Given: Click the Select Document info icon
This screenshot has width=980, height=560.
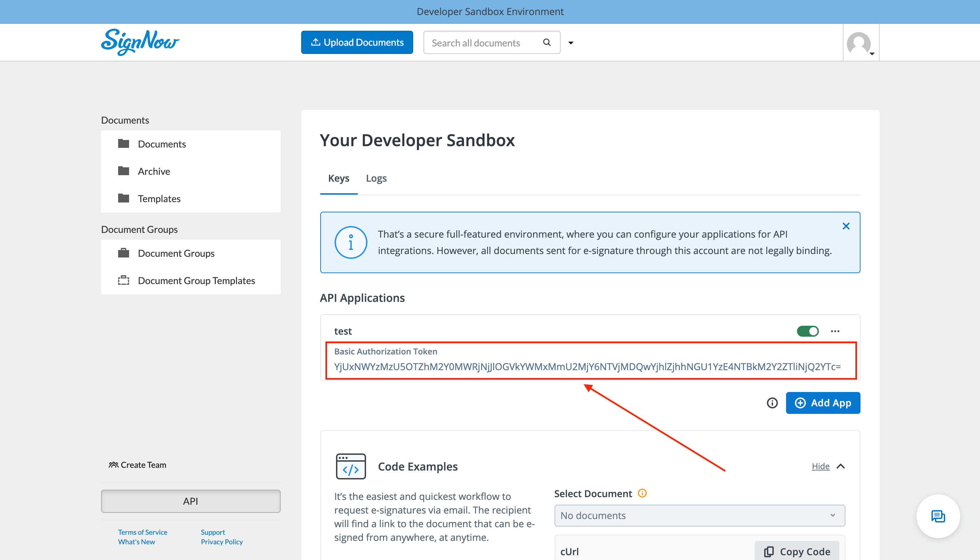Looking at the screenshot, I should (x=642, y=493).
